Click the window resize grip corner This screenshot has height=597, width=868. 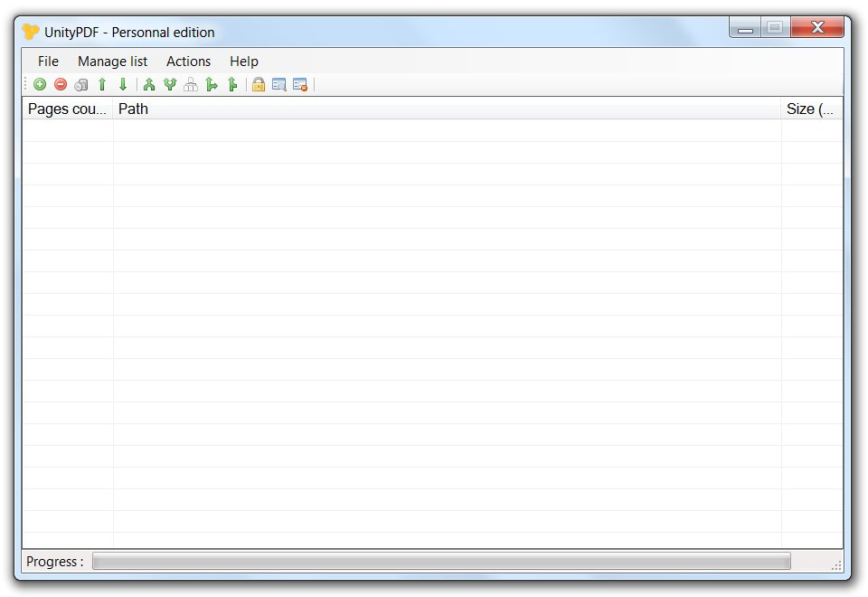click(837, 564)
